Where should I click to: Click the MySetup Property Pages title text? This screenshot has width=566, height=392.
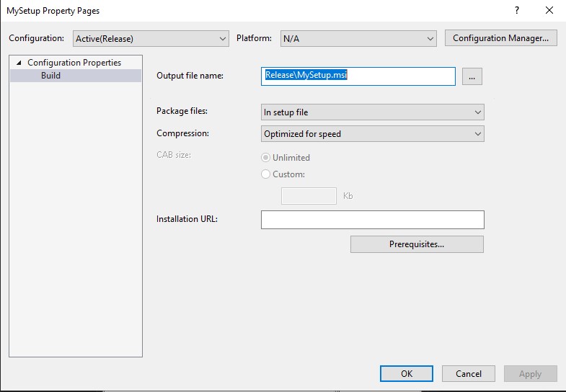point(53,11)
